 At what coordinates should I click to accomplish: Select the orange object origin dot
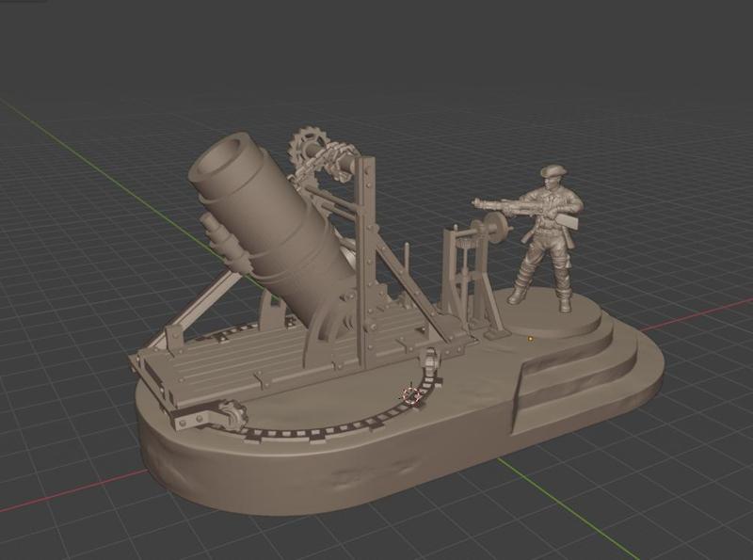530,338
